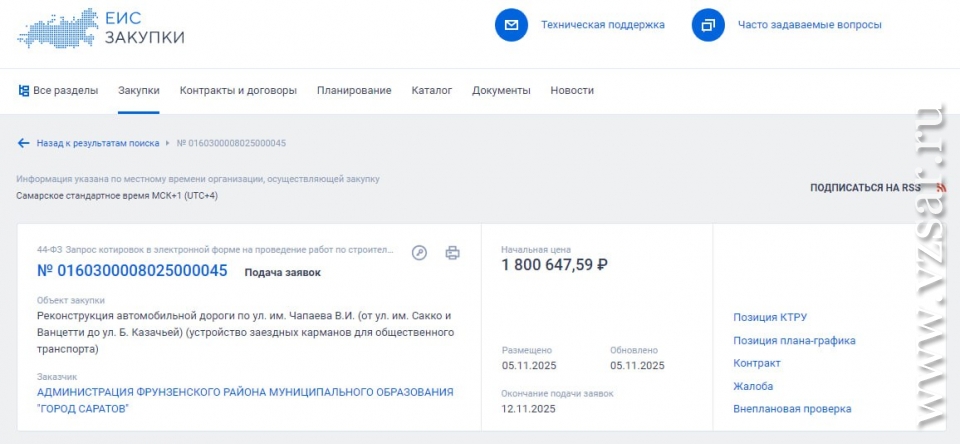Open the Документы menu item
Screen dimensions: 960x444
[501, 91]
